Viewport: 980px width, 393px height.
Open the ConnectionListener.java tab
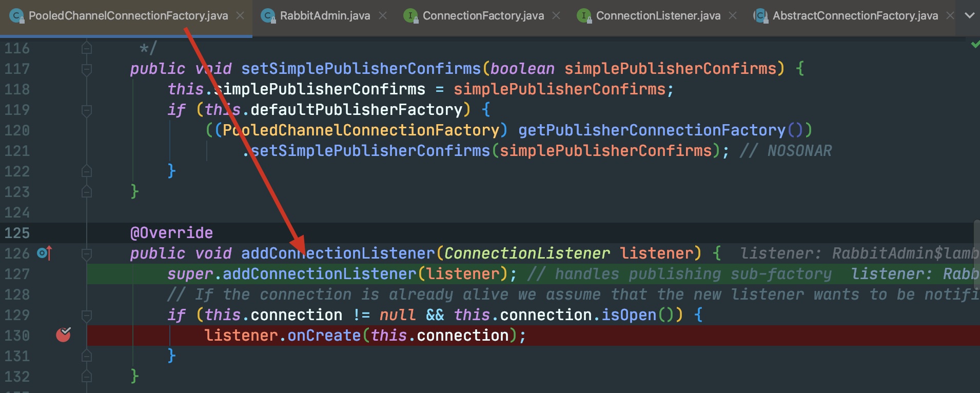coord(658,16)
